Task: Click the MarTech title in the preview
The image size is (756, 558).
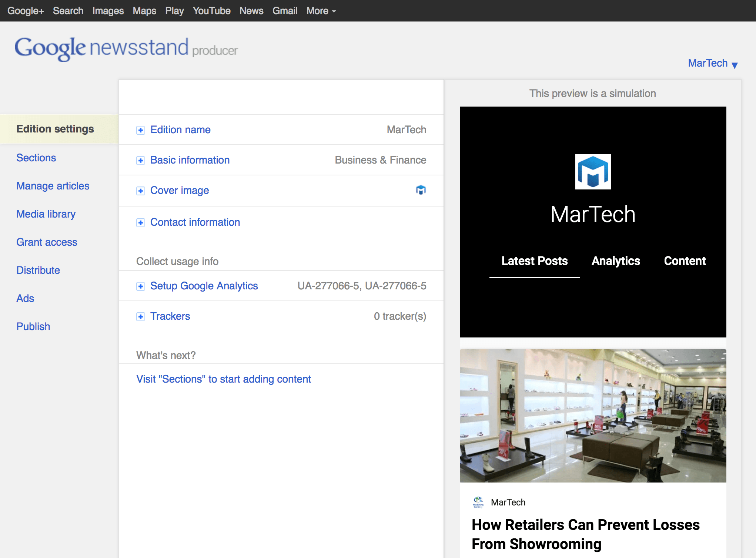Action: 593,214
